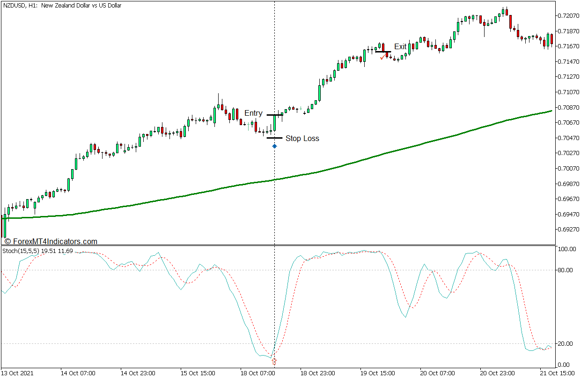Click the Exit text label
The width and height of the screenshot is (588, 379).
pyautogui.click(x=400, y=47)
